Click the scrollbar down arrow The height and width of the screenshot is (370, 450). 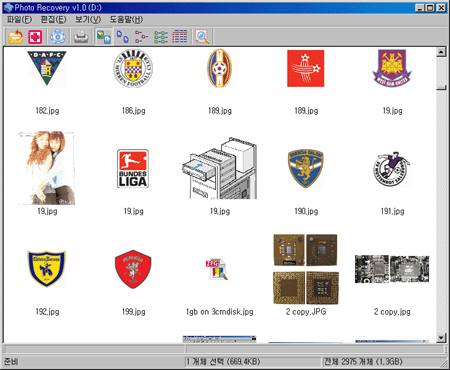pos(441,338)
